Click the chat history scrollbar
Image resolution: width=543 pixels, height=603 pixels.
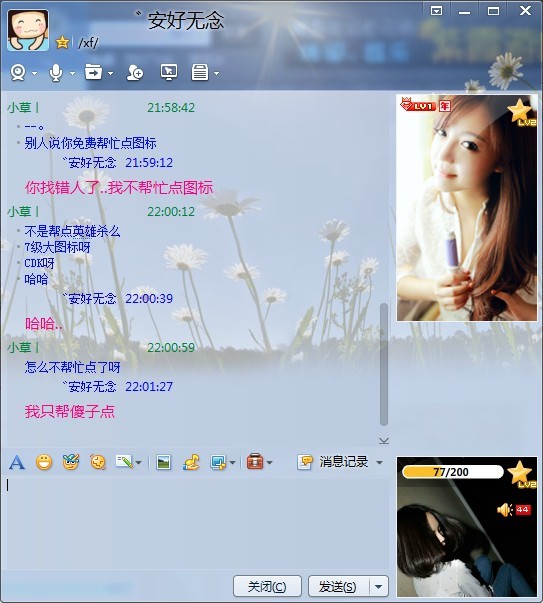(383, 364)
